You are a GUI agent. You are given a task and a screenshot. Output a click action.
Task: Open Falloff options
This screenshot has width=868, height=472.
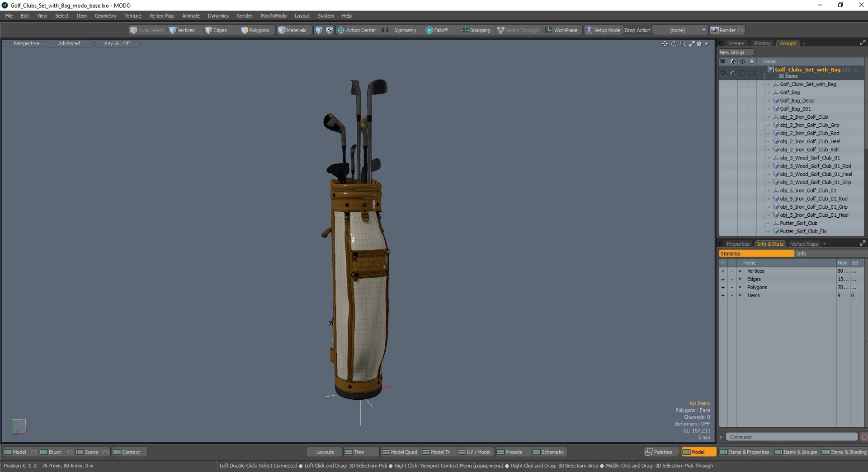click(x=437, y=30)
